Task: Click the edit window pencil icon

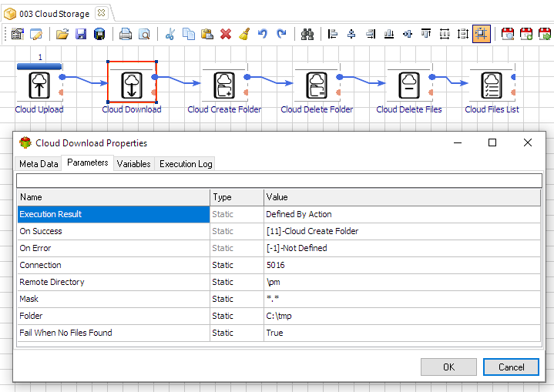Action: (36, 34)
